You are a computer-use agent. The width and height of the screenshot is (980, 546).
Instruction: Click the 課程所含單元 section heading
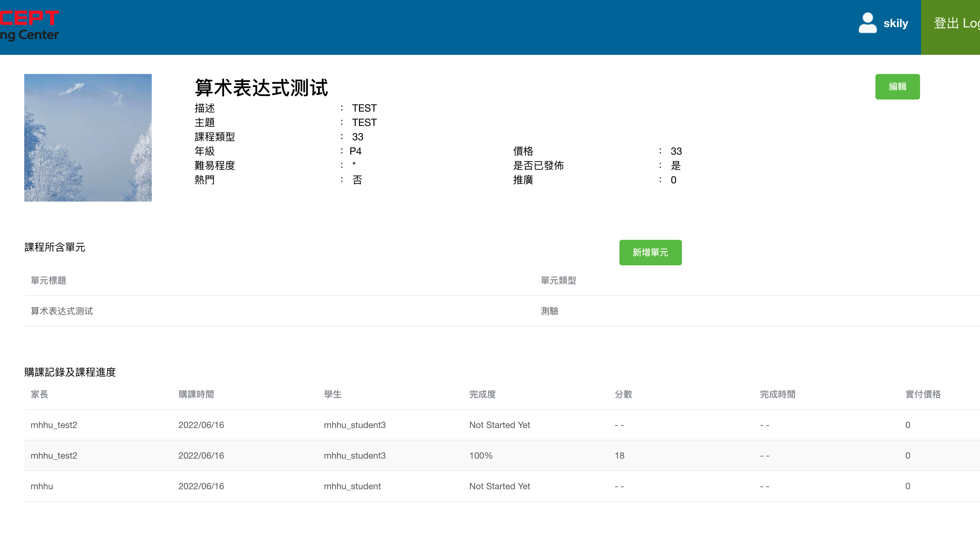coord(55,247)
